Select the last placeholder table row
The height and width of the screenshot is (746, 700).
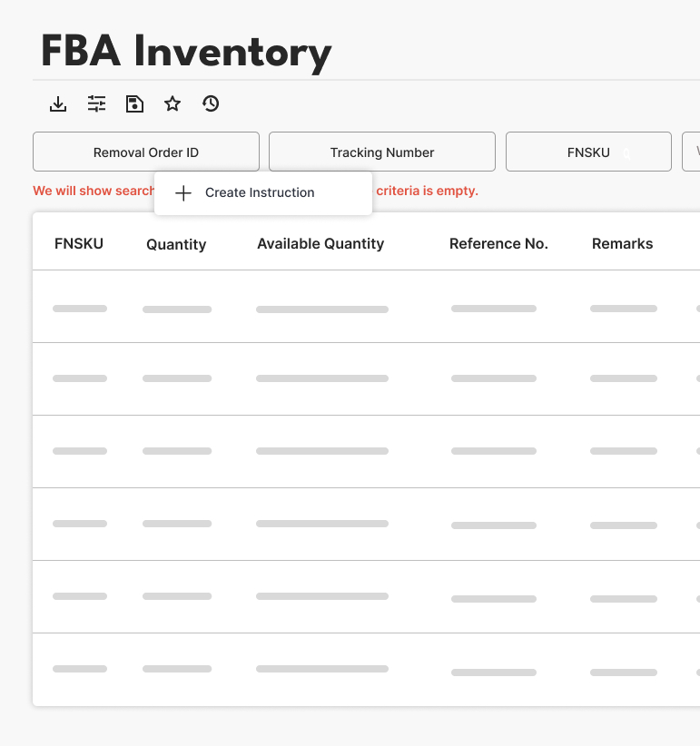click(363, 670)
